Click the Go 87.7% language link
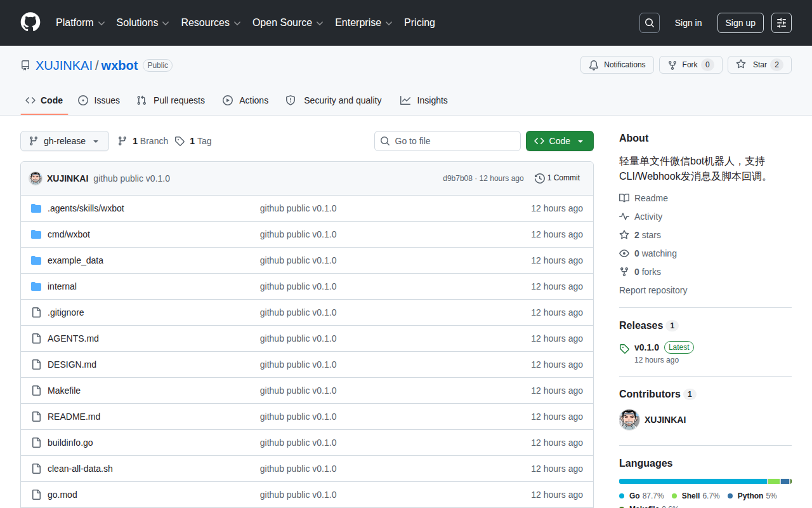This screenshot has width=812, height=508. click(642, 496)
